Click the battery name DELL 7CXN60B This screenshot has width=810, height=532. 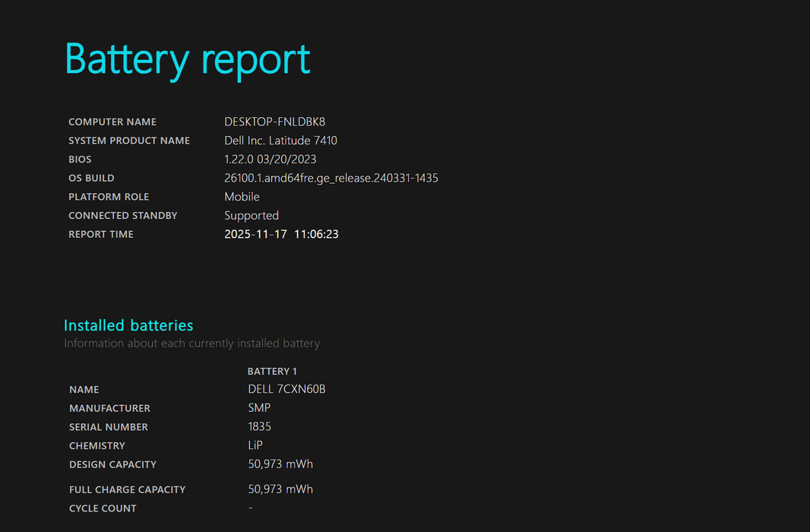click(286, 389)
